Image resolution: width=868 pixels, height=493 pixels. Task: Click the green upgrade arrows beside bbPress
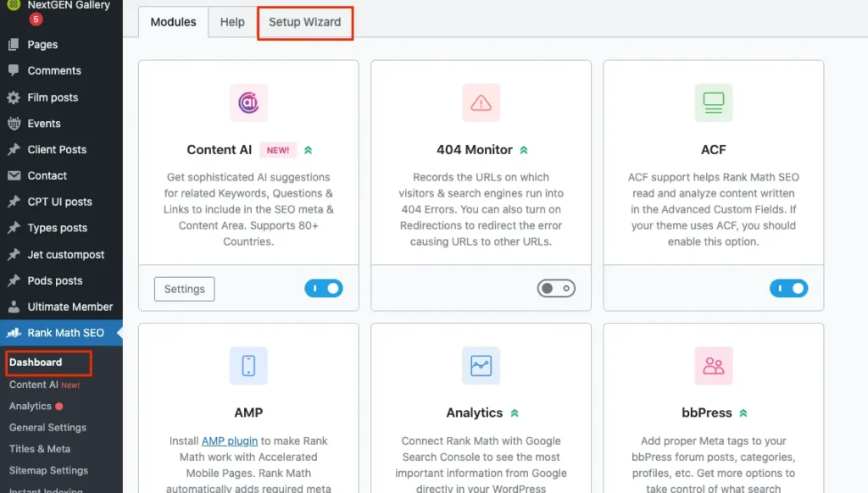coord(743,413)
